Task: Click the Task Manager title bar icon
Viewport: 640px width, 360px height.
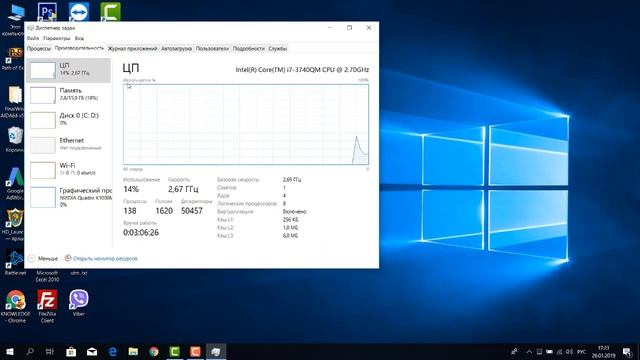Action: coord(30,28)
